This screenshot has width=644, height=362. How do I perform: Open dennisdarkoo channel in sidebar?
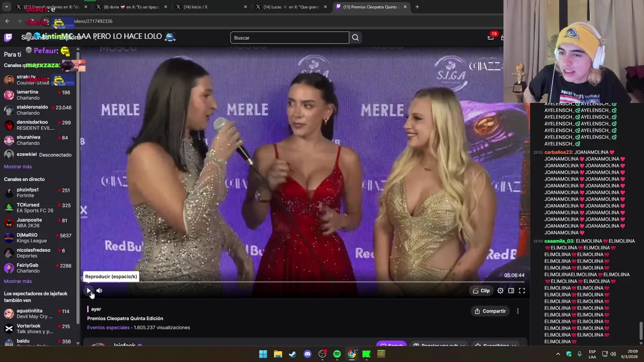39,125
